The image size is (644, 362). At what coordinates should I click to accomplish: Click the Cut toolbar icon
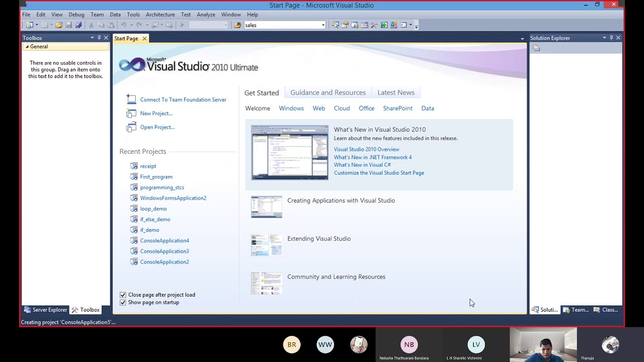point(91,25)
